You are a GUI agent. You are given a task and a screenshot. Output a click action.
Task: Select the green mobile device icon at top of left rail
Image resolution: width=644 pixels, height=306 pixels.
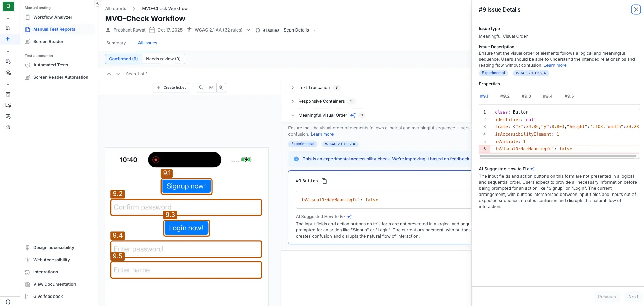pos(8,6)
